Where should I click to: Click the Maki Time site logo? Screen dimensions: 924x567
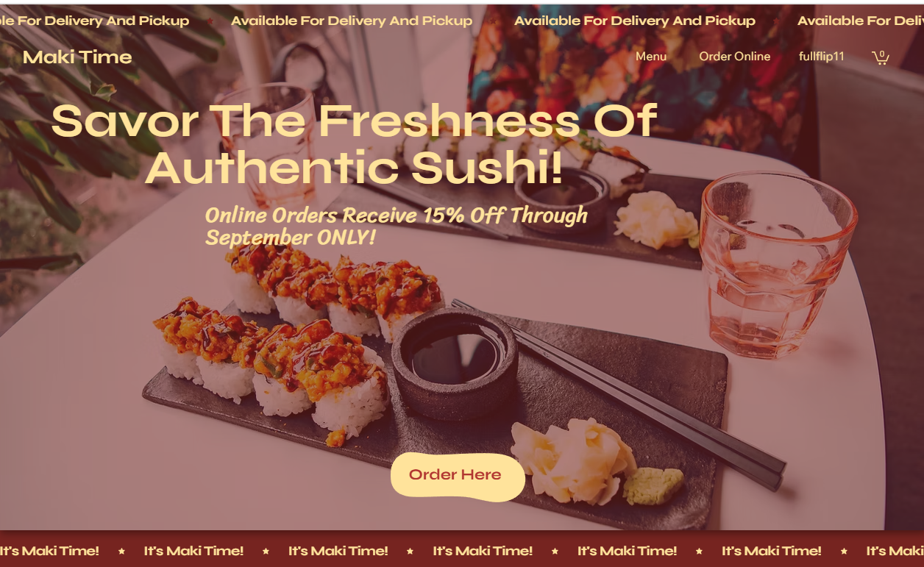click(77, 57)
